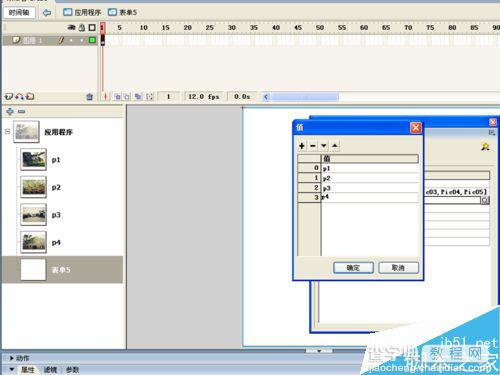The height and width of the screenshot is (375, 500).
Task: Select the p3 screen thumbnail
Action: coord(33,215)
